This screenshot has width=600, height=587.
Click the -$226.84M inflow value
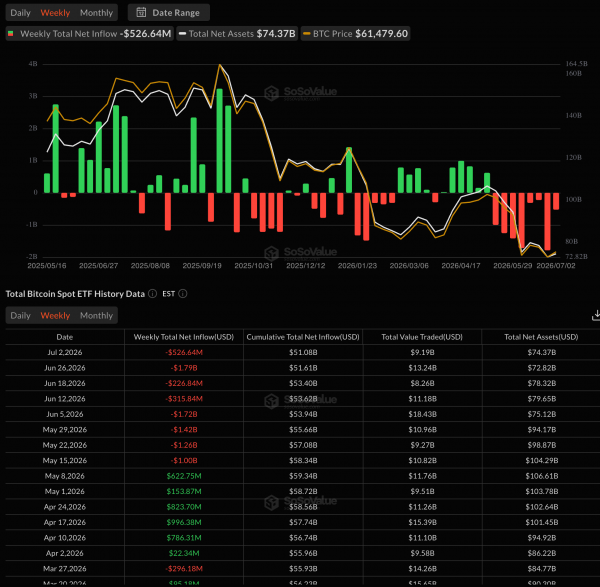(x=184, y=383)
